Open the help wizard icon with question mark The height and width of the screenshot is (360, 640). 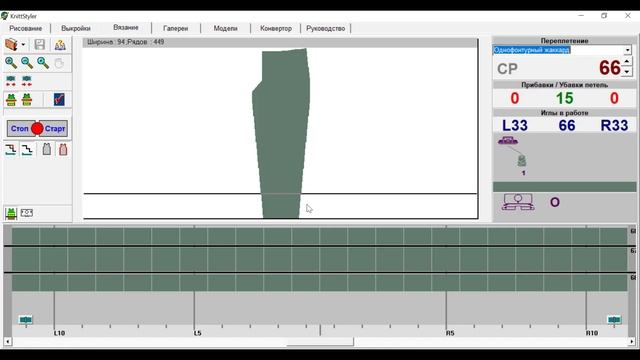coord(60,44)
